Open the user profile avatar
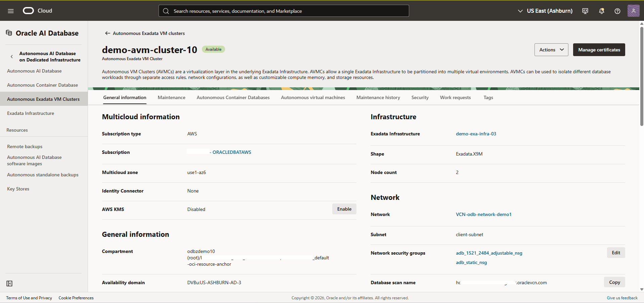The width and height of the screenshot is (644, 303). click(x=633, y=11)
